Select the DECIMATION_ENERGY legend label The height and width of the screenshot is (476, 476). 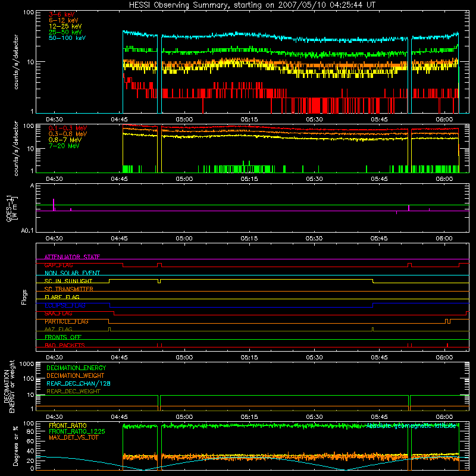(76, 368)
